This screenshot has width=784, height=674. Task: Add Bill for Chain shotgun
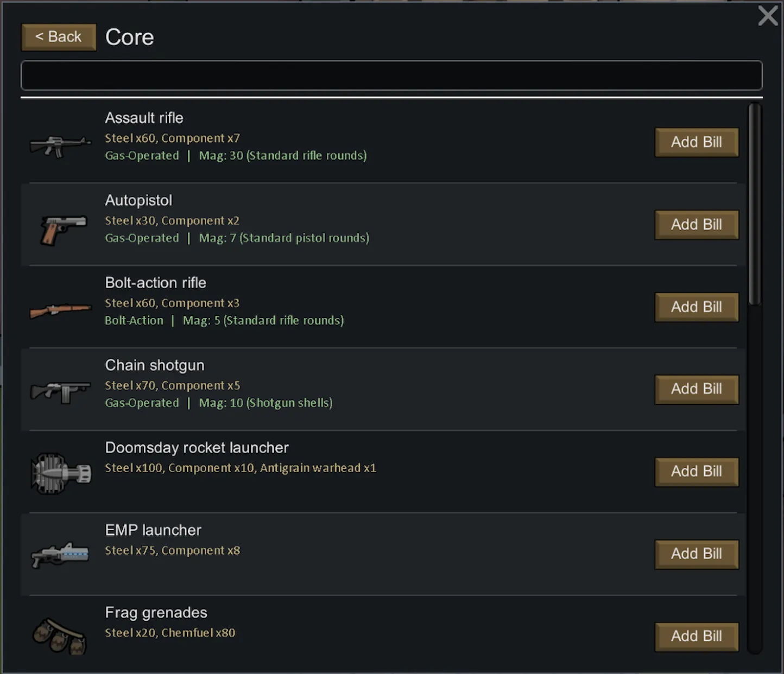tap(696, 389)
